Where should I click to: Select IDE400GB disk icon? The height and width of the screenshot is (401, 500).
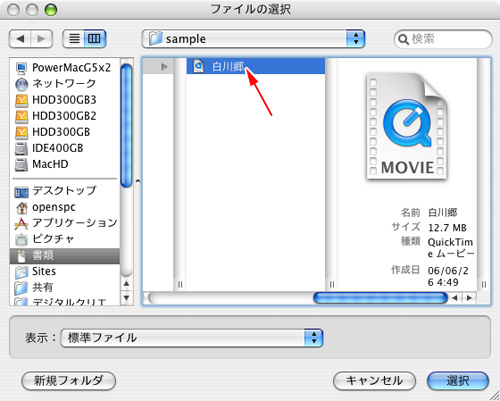pyautogui.click(x=21, y=148)
